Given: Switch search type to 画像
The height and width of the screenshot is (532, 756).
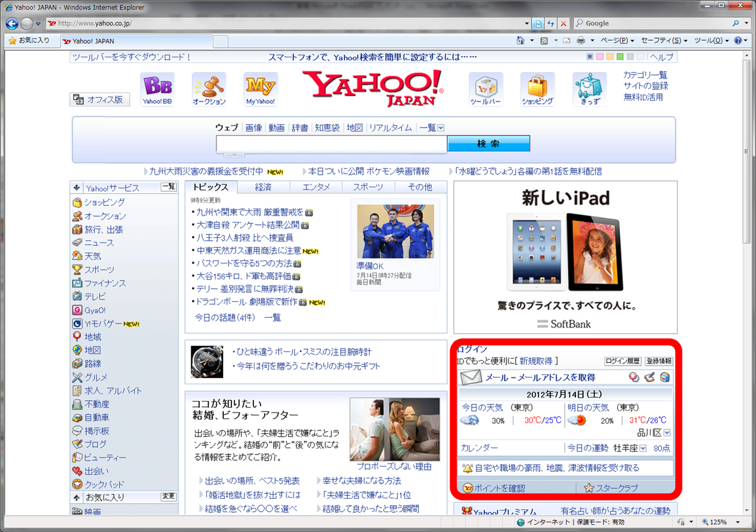Looking at the screenshot, I should [253, 128].
